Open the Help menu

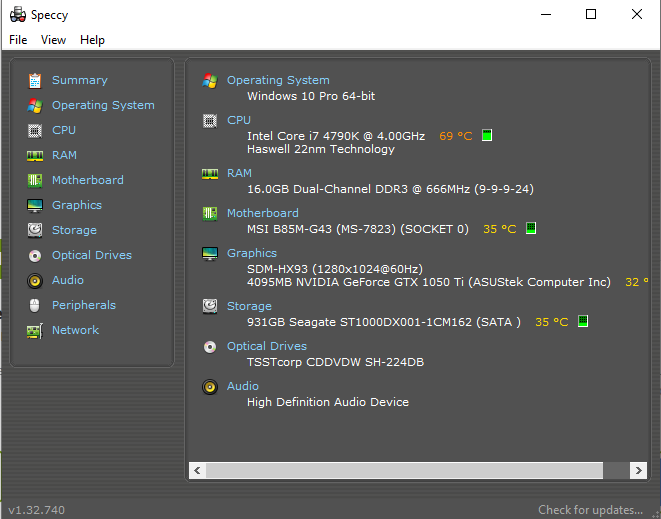pos(92,40)
